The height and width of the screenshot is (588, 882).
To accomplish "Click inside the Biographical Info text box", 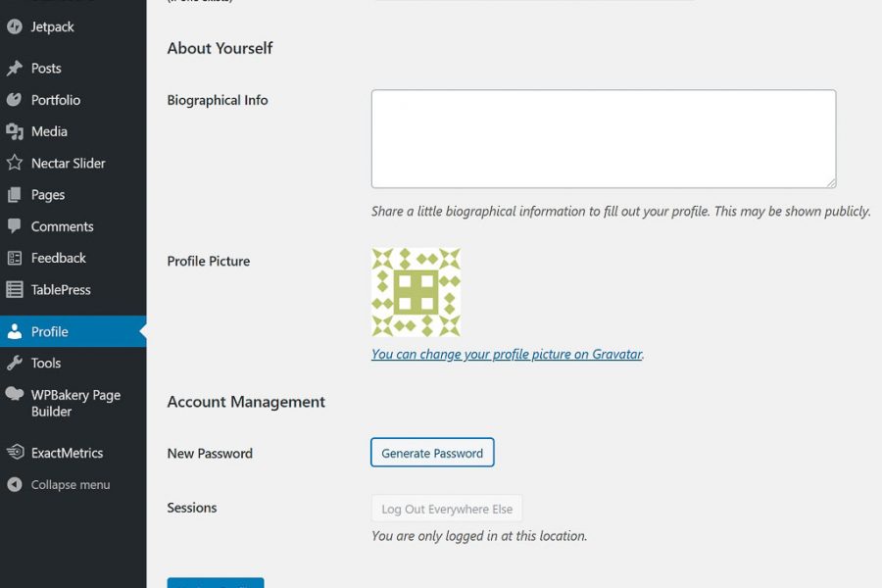I will [603, 138].
